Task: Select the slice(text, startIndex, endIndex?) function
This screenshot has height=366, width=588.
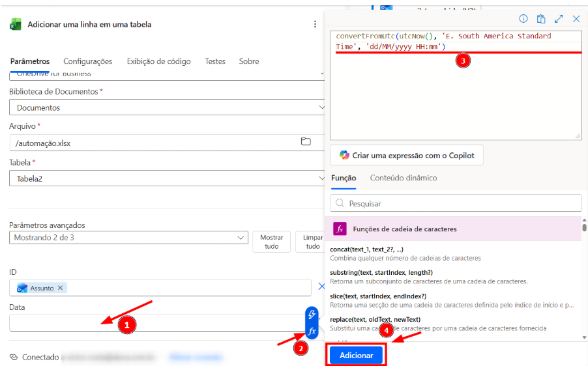Action: pos(453,300)
